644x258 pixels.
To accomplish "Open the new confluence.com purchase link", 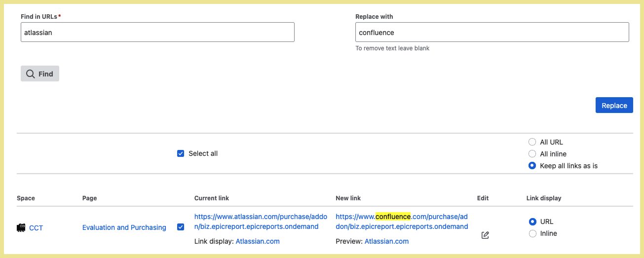I will coord(402,221).
